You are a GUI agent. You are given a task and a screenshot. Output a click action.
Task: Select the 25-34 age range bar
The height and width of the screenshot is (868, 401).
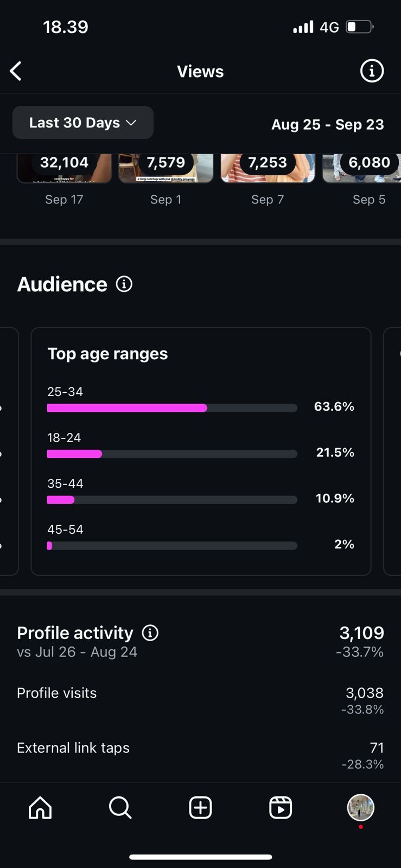click(172, 408)
